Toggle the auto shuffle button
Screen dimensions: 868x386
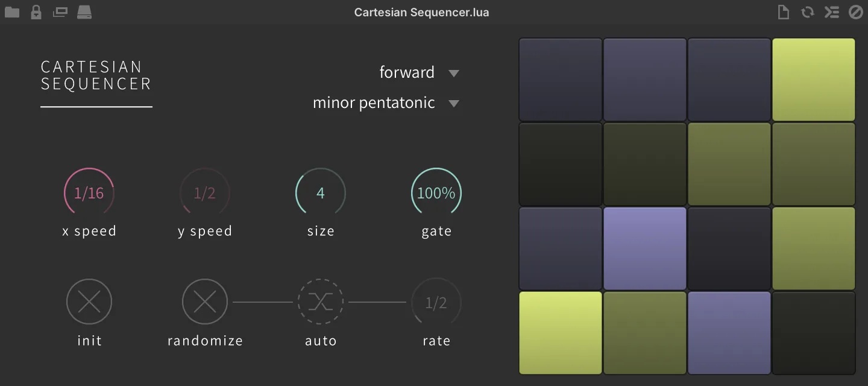(321, 302)
